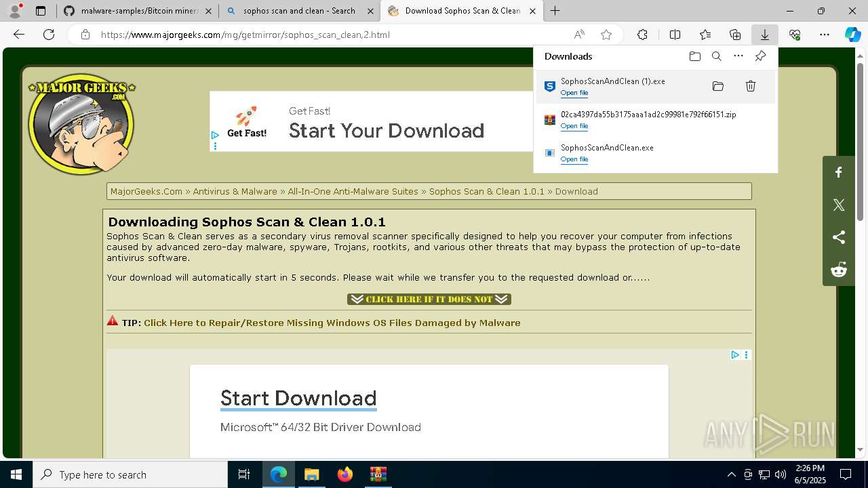Show SophosScanAndClean (1).exe in folder
Image resolution: width=868 pixels, height=488 pixels.
tap(718, 86)
